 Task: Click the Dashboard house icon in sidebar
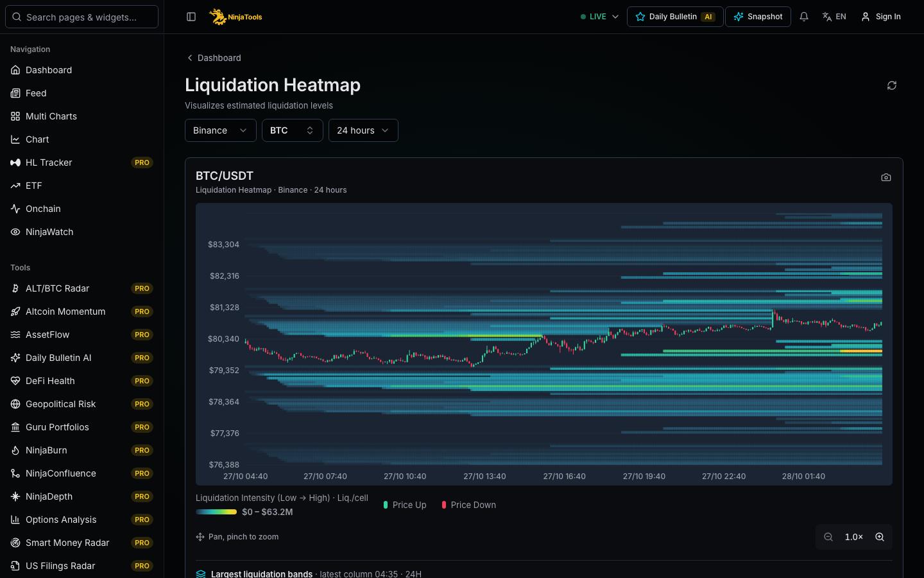tap(15, 70)
